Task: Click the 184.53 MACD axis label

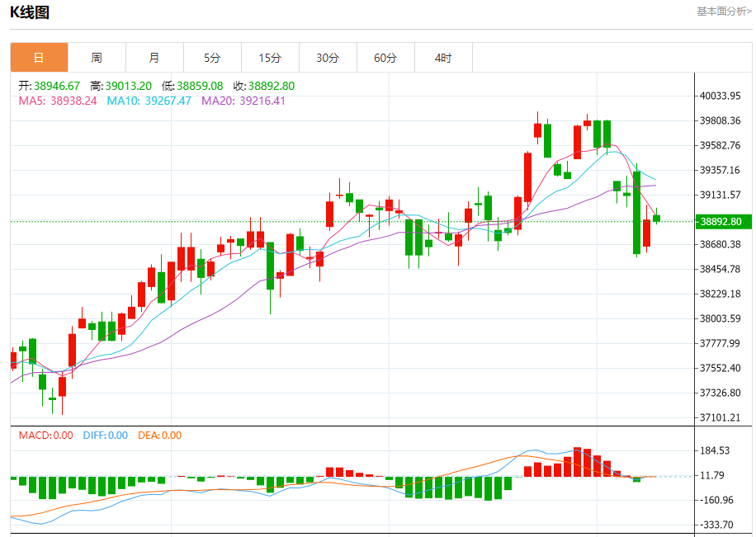Action: [715, 450]
